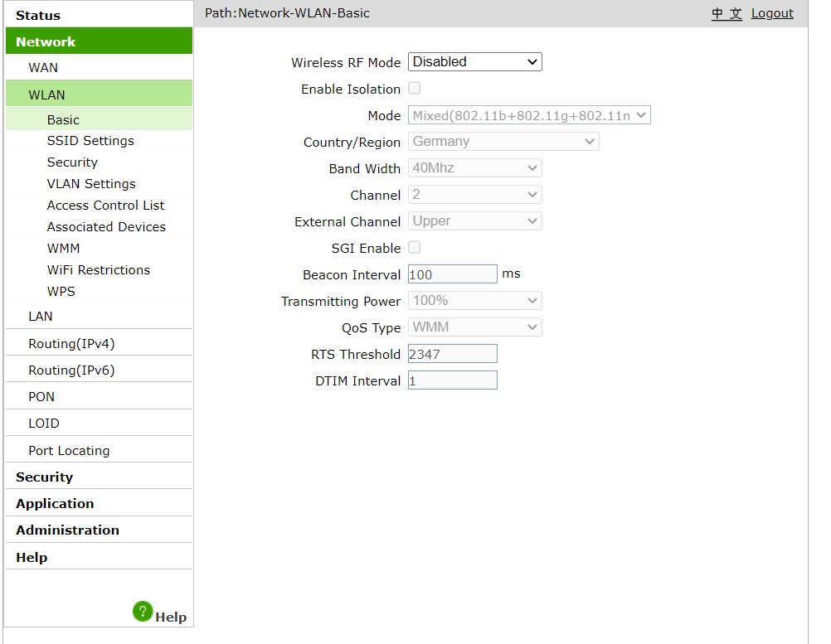Select SSID Settings in the sidebar

point(90,141)
